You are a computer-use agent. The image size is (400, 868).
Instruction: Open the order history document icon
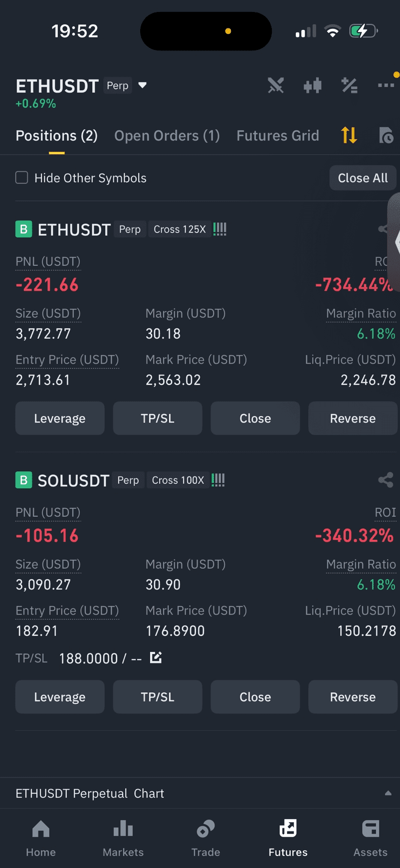coord(386,135)
